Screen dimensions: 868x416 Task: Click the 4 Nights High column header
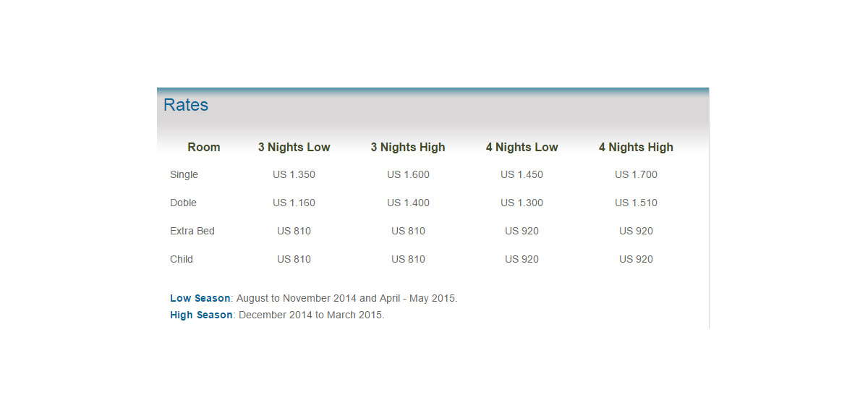pyautogui.click(x=636, y=148)
